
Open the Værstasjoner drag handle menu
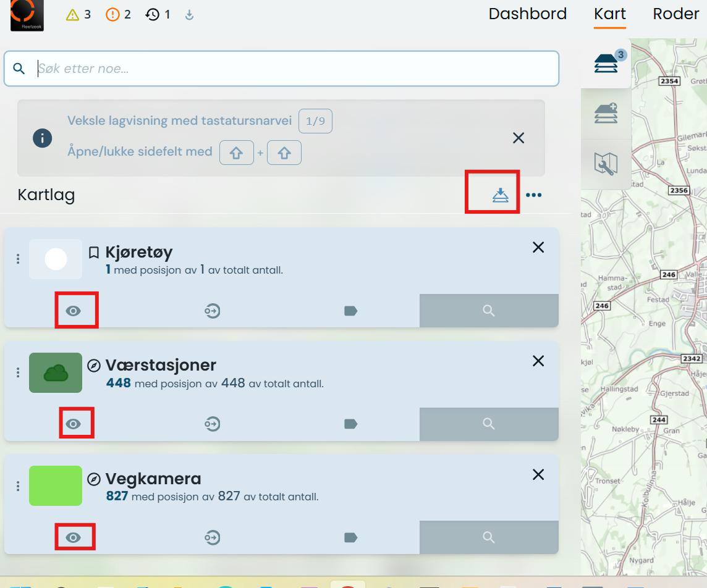18,372
